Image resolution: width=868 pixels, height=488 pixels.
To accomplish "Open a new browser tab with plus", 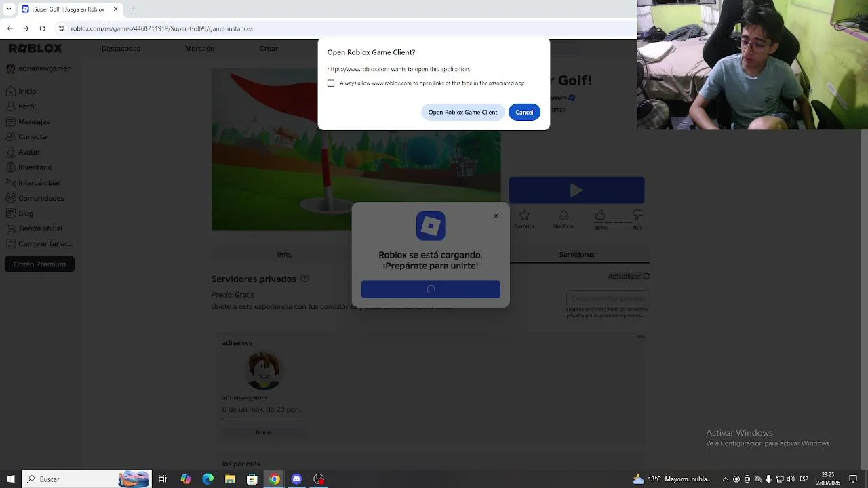I will tap(132, 9).
